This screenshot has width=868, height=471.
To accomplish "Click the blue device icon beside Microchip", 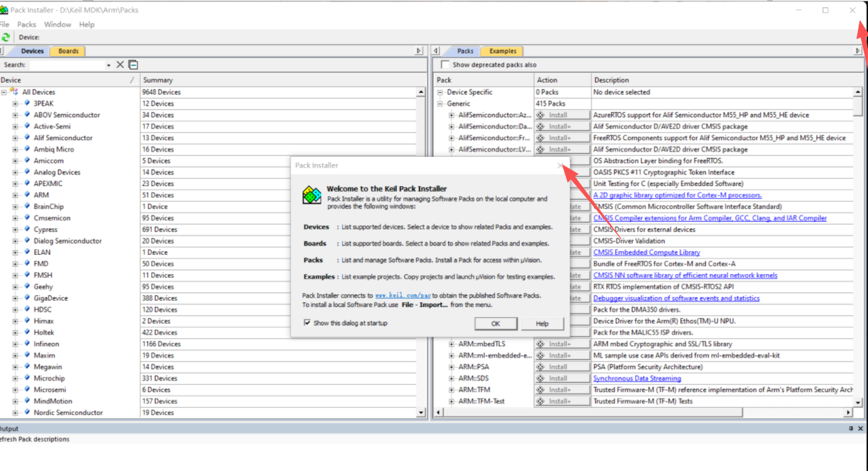I will 27,378.
